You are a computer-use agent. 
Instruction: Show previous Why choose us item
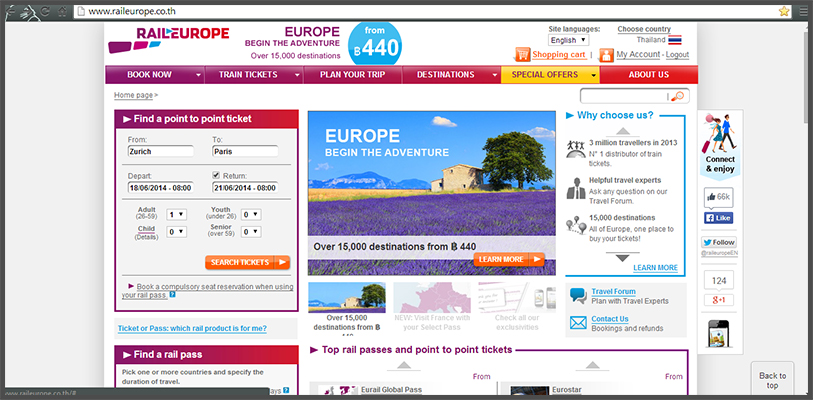coord(623,131)
